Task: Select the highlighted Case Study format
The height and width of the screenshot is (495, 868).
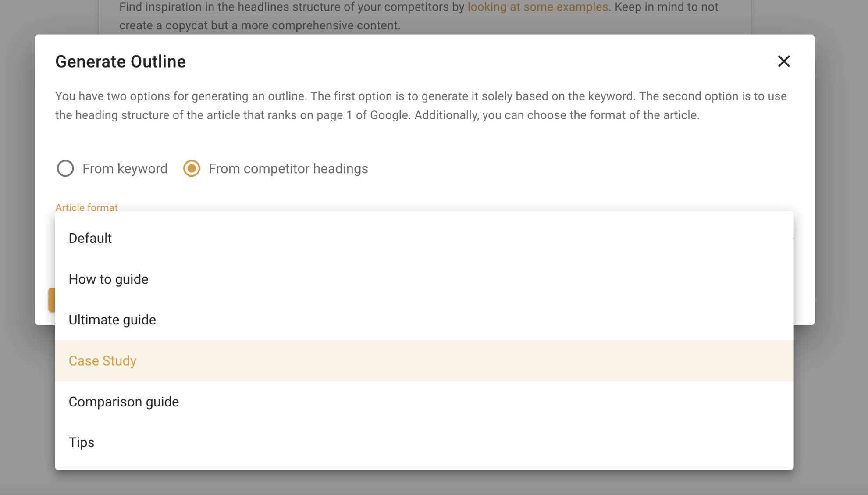Action: pos(102,360)
